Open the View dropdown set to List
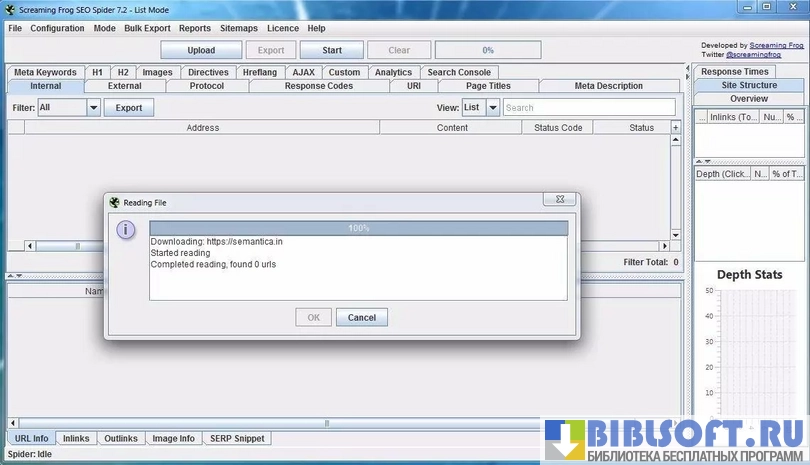The height and width of the screenshot is (465, 810). (x=492, y=108)
